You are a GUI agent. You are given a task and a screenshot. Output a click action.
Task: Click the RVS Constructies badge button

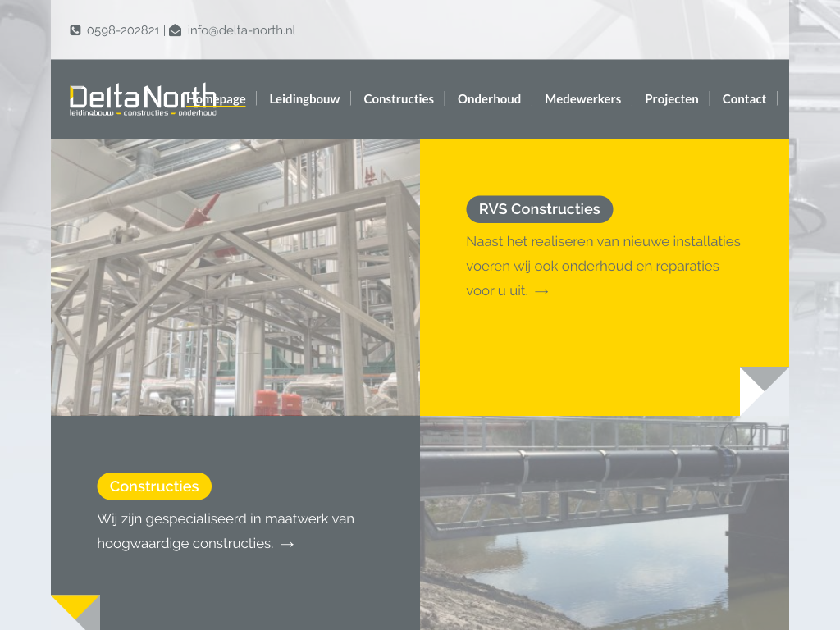click(x=539, y=209)
